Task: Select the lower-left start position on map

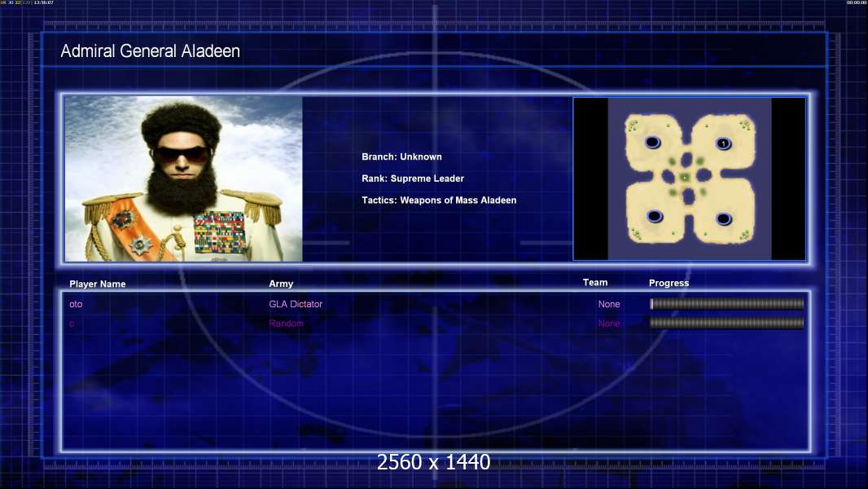Action: [x=655, y=216]
